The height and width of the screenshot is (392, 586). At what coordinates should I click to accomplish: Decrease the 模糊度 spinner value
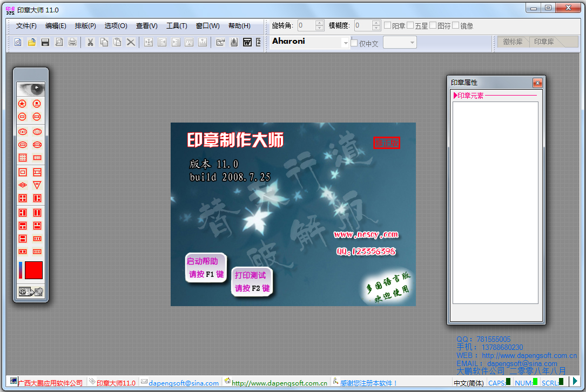(x=376, y=28)
